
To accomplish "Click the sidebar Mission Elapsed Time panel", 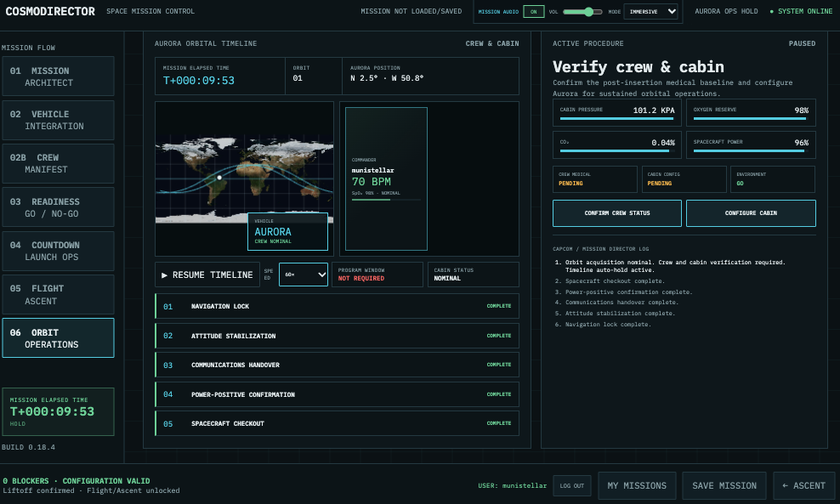I will (x=58, y=411).
